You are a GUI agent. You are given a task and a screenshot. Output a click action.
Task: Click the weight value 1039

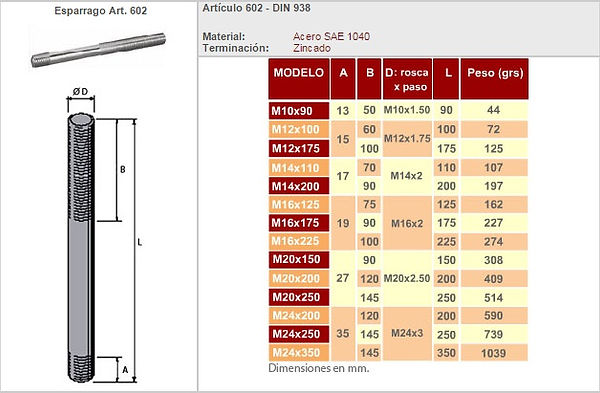point(494,353)
